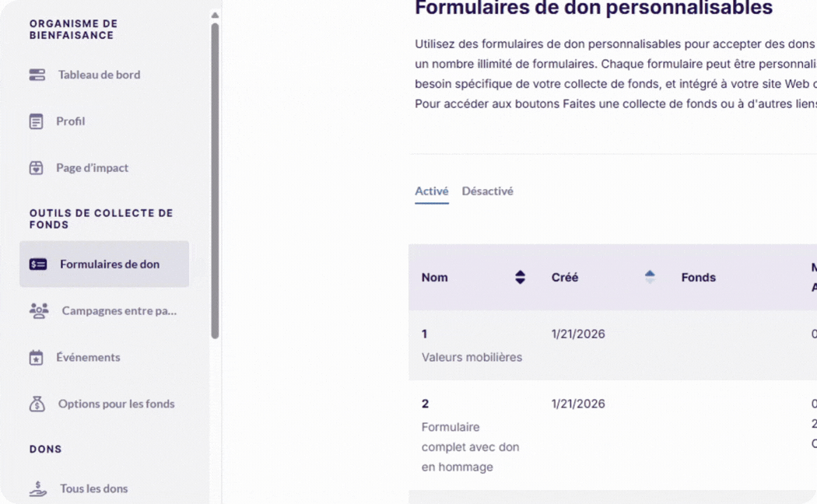The width and height of the screenshot is (817, 504).
Task: Click the Formulaires de don dollar icon
Action: click(38, 264)
